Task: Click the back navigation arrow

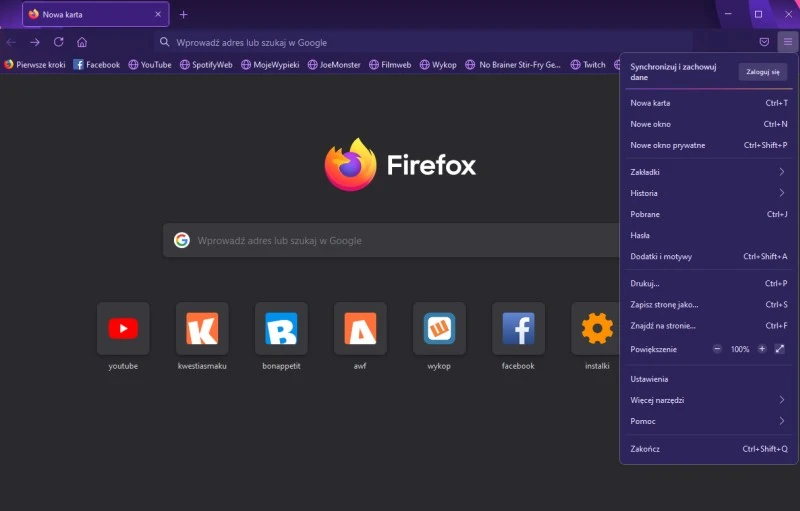Action: (x=11, y=42)
